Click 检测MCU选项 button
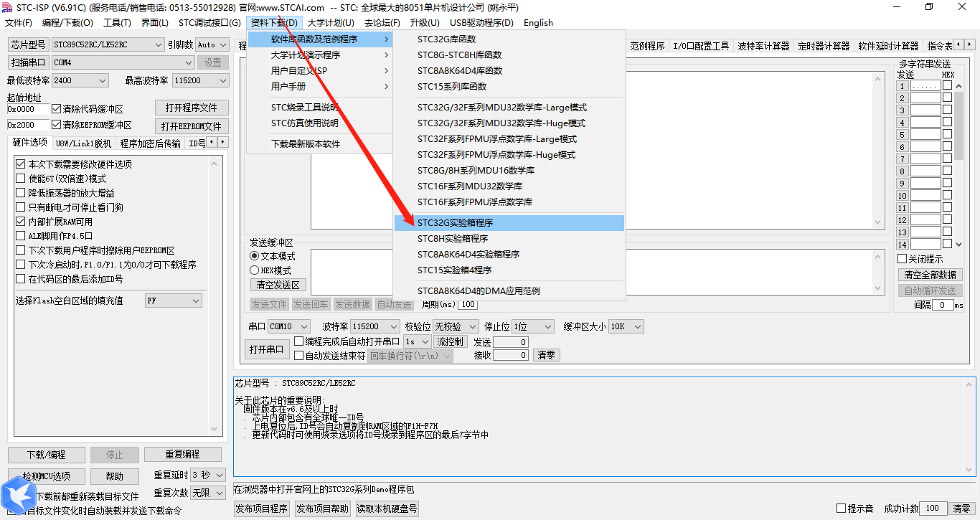Screen dimensions: 980x520 pyautogui.click(x=46, y=476)
